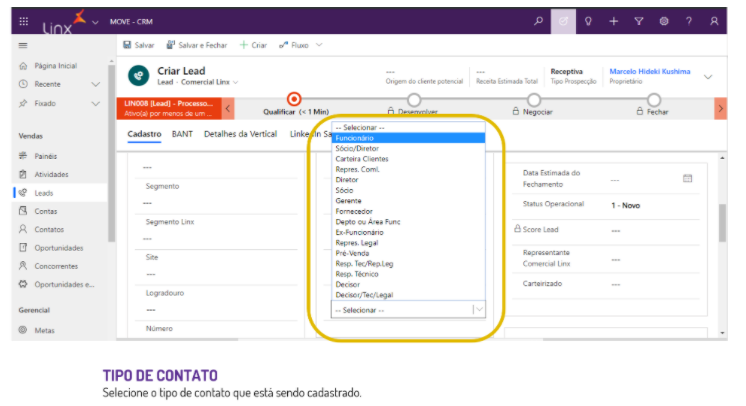
Task: Click the Negociar stage circle
Action: (534, 99)
